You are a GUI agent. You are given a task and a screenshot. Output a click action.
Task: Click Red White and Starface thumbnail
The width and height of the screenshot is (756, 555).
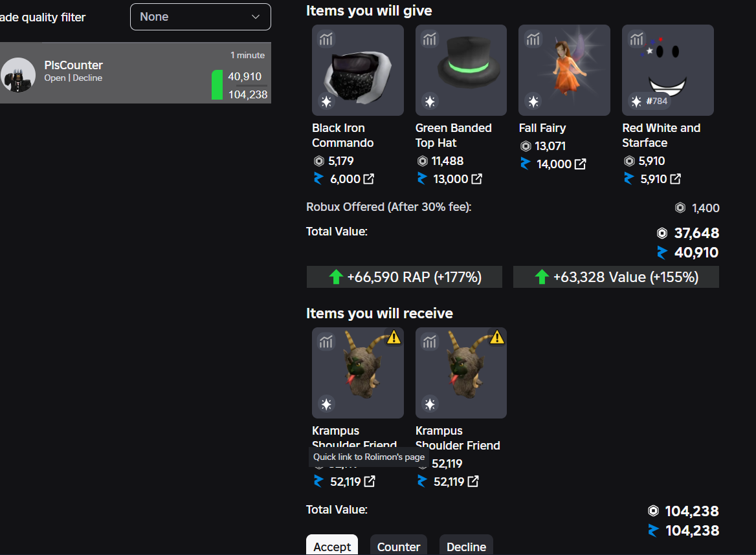[x=668, y=71]
